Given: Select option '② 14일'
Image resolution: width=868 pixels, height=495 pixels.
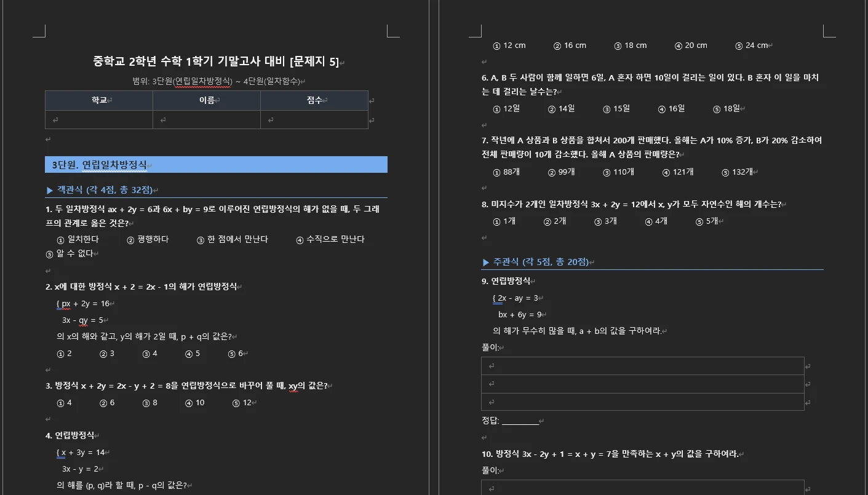Looking at the screenshot, I should click(x=562, y=109).
